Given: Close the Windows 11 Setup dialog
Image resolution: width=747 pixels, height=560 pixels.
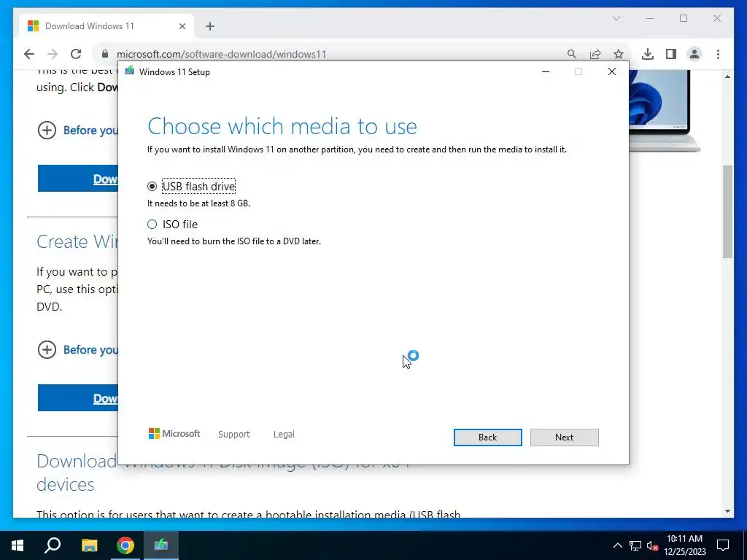Looking at the screenshot, I should click(x=612, y=71).
